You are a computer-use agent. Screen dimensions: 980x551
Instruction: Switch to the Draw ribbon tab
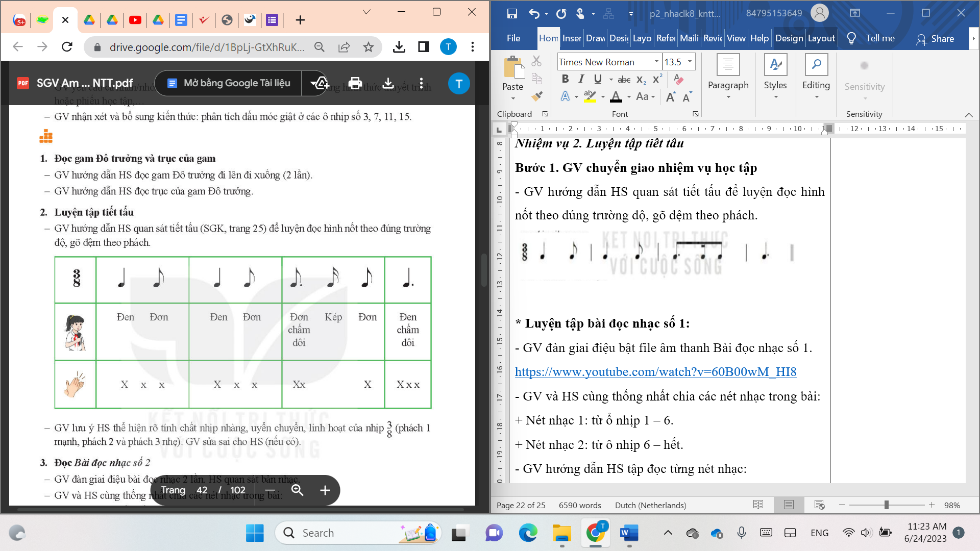click(595, 38)
